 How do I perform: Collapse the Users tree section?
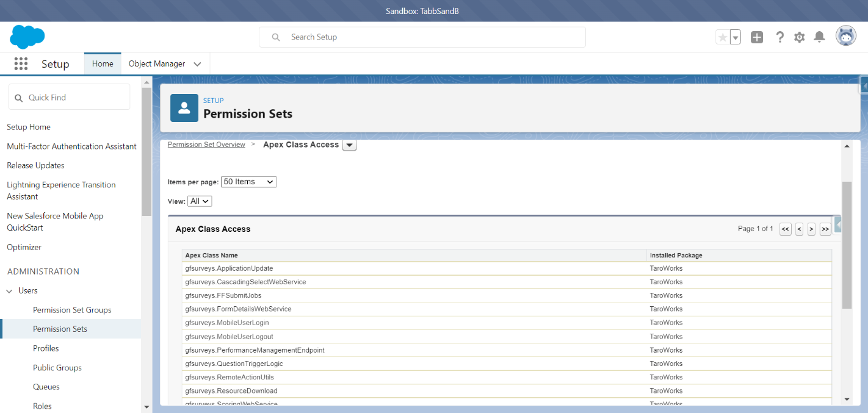click(x=10, y=291)
